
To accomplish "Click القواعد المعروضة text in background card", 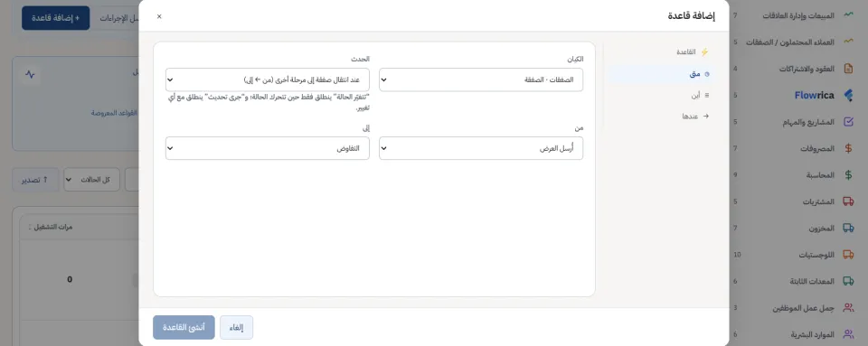I will pyautogui.click(x=114, y=113).
